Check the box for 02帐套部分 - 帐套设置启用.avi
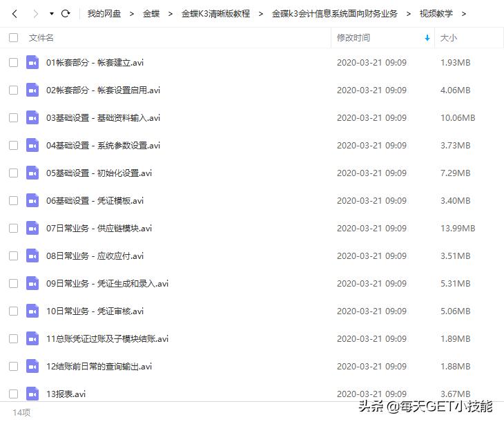Screen dimensions: 504x424 coord(14,90)
